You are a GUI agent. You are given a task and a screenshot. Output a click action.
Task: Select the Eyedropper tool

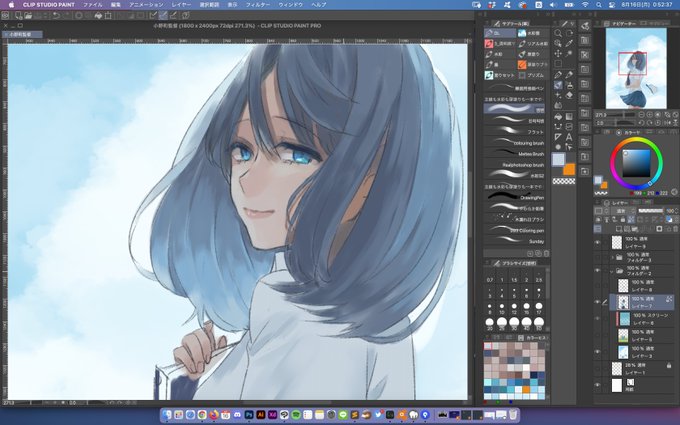[569, 43]
